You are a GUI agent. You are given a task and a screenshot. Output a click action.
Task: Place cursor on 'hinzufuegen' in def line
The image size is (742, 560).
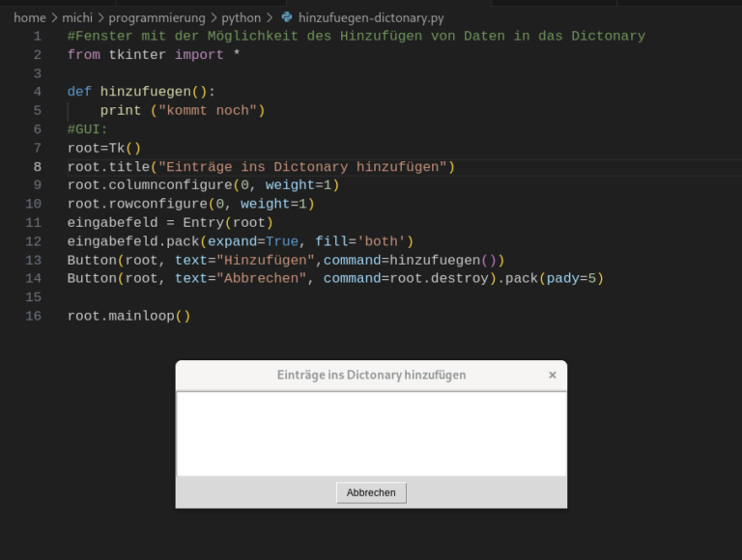[x=145, y=92]
